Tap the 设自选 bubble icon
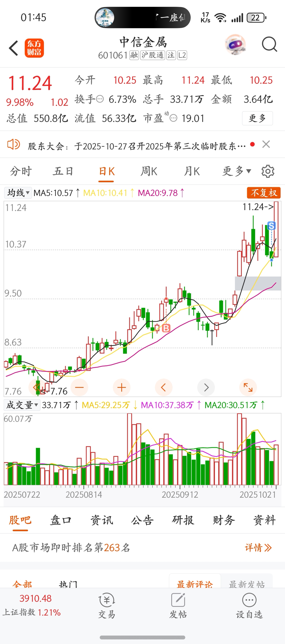Viewport: 285px width, 644px height. tap(249, 600)
